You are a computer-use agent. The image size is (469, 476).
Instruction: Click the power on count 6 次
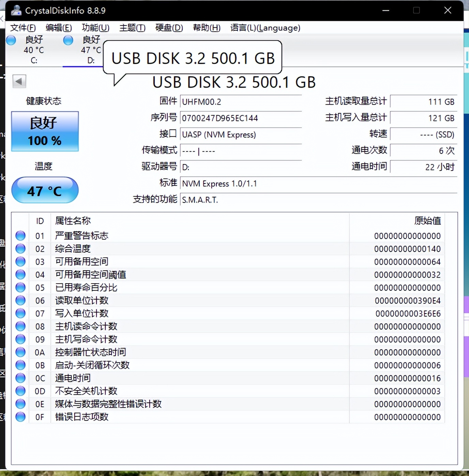click(423, 151)
